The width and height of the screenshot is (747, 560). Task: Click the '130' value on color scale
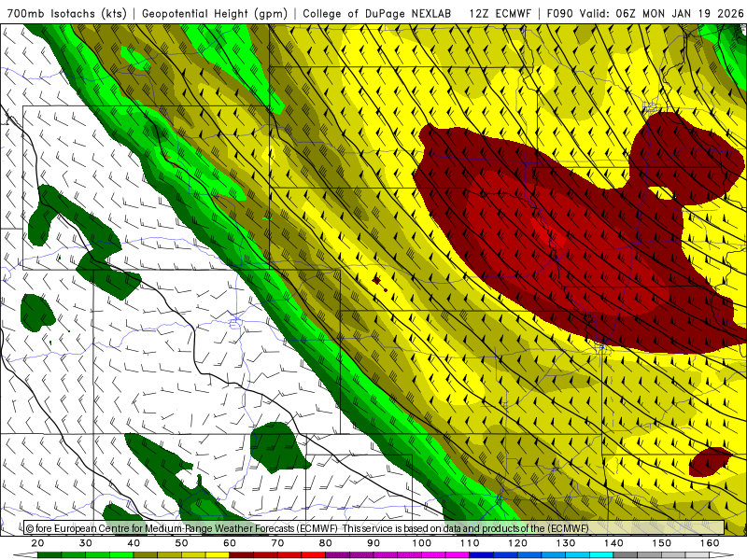pos(566,543)
